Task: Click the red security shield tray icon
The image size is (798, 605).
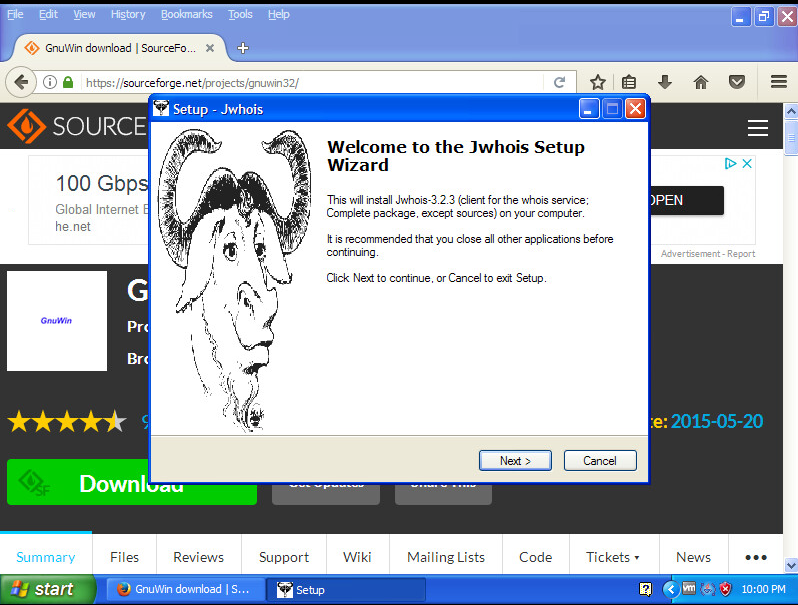Action: pos(726,589)
